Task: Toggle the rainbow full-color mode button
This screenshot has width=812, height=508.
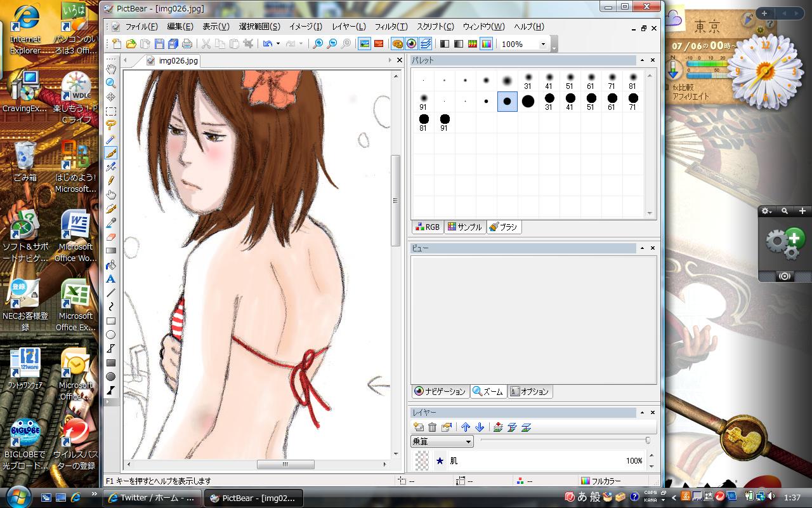Action: click(487, 44)
